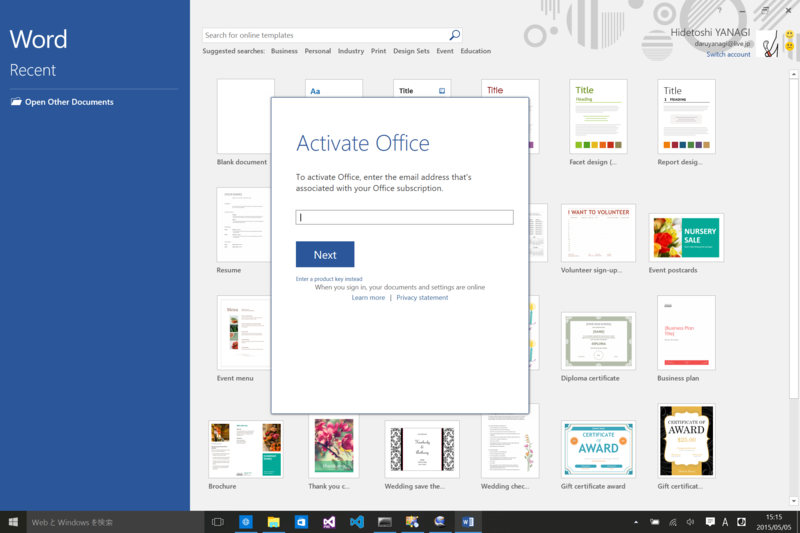Send a frown via sad face icon
800x533 pixels.
pos(789,46)
